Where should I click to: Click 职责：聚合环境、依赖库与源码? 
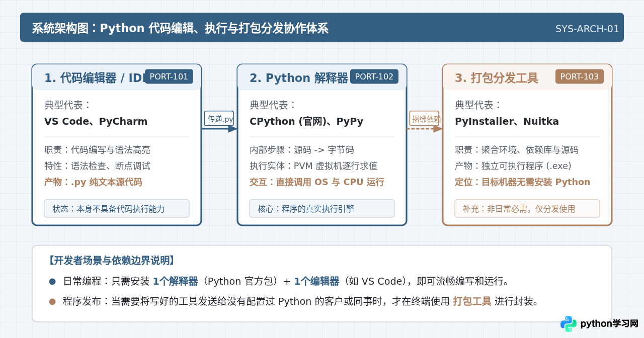517,150
